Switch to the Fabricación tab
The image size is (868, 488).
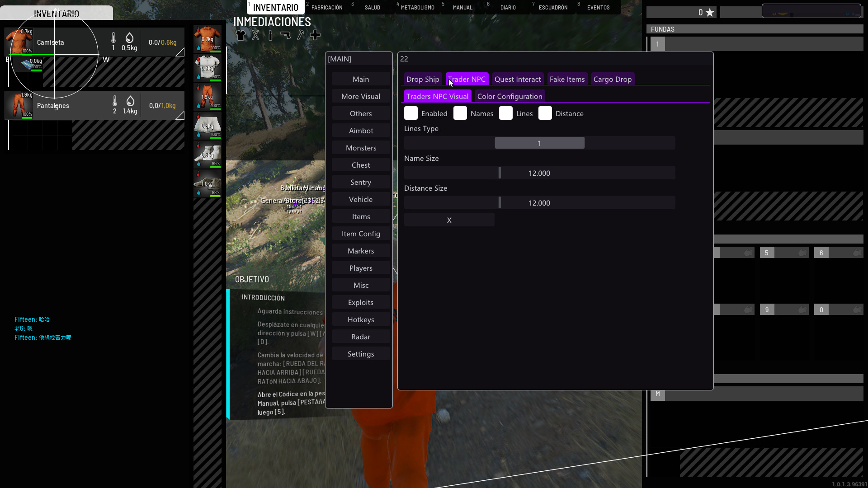(x=327, y=8)
